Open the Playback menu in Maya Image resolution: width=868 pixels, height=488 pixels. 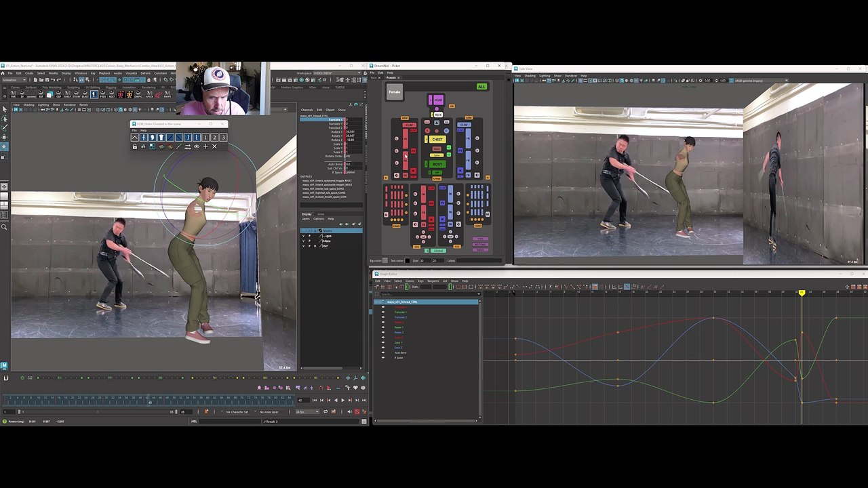pyautogui.click(x=104, y=73)
